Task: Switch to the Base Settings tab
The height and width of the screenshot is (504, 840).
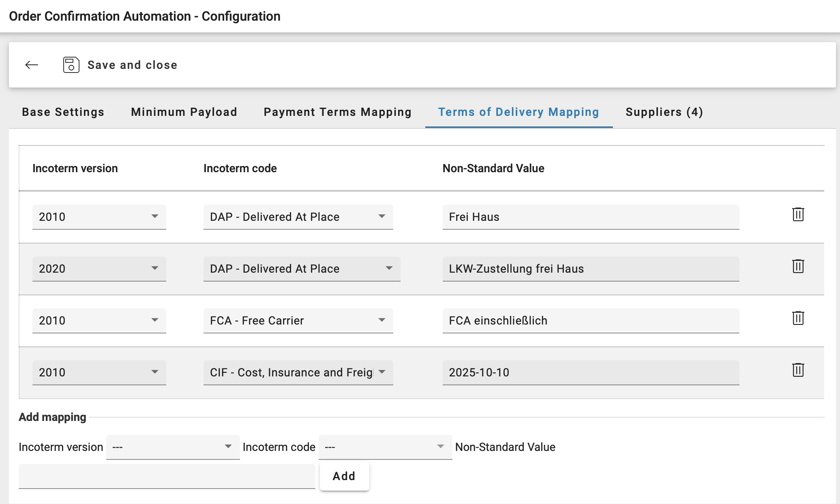Action: click(63, 112)
